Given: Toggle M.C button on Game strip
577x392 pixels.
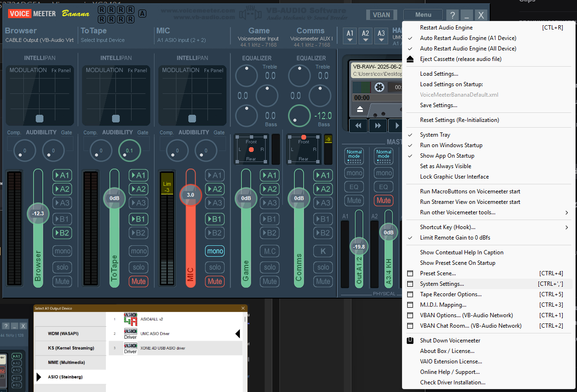Looking at the screenshot, I should point(270,251).
